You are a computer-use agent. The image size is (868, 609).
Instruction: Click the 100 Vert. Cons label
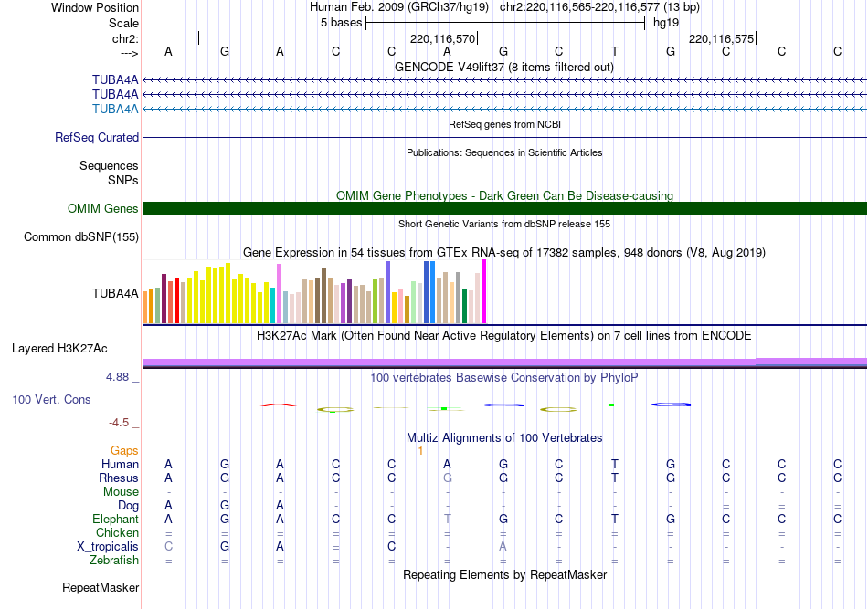[x=51, y=399]
